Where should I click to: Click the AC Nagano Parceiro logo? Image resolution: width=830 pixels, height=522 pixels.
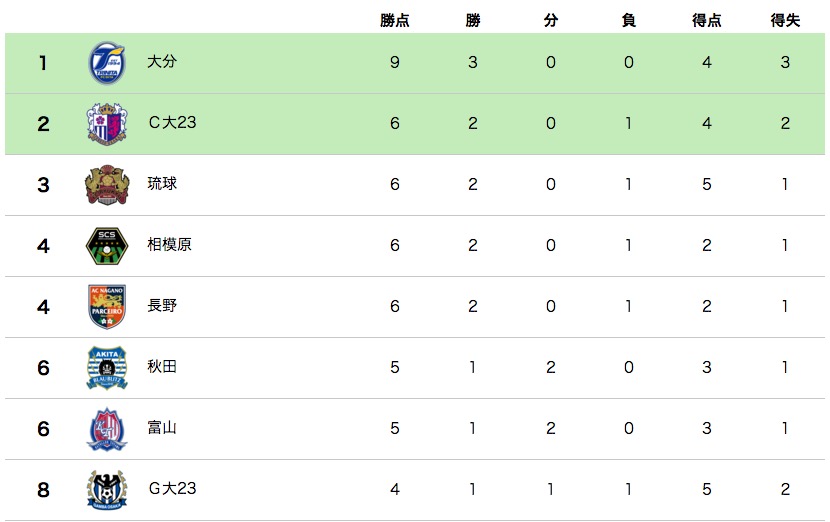[106, 307]
